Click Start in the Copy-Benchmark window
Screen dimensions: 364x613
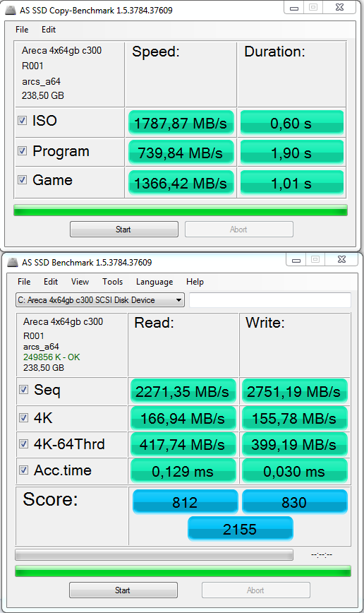click(124, 230)
